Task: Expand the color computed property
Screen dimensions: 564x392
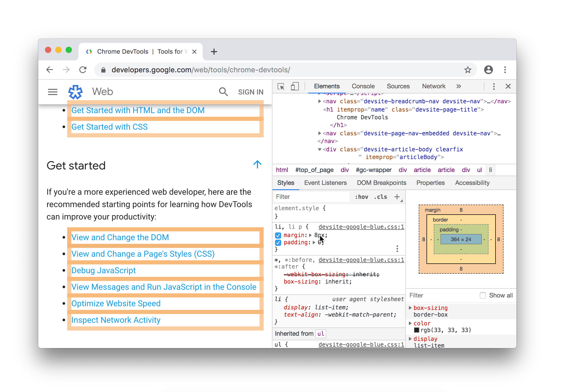Action: (x=410, y=323)
